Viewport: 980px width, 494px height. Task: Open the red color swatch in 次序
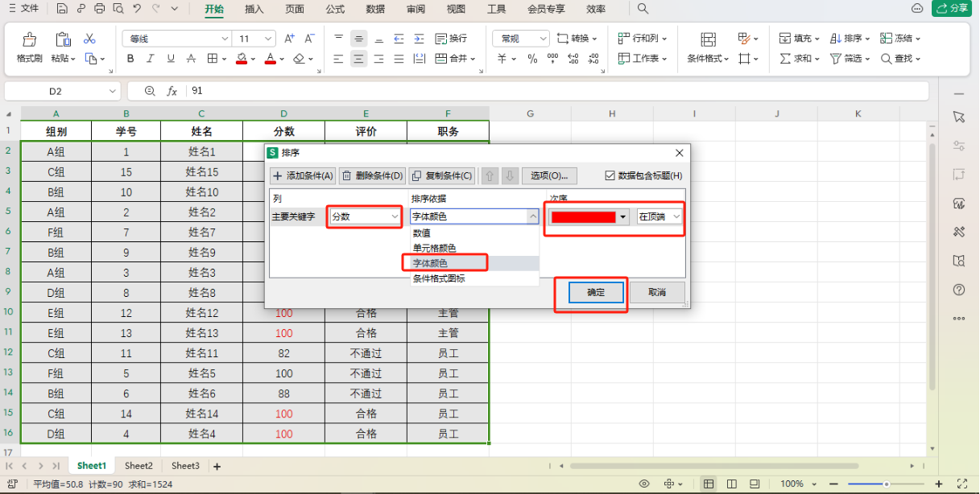point(589,217)
